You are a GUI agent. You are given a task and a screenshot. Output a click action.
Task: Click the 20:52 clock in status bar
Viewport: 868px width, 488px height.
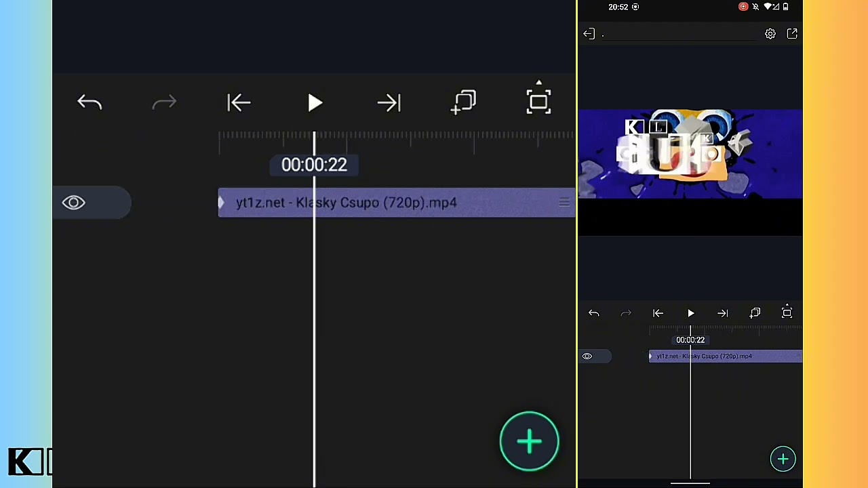(x=618, y=7)
